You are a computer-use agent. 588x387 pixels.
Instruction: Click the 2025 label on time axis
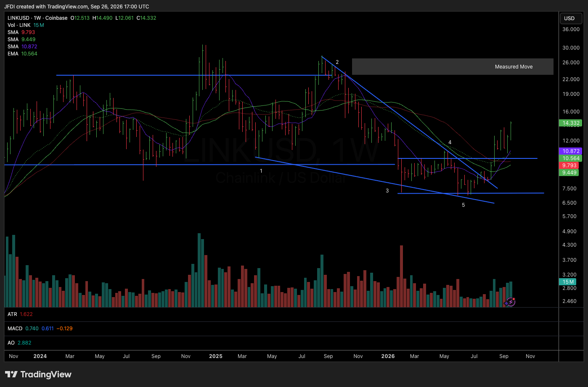[216, 356]
